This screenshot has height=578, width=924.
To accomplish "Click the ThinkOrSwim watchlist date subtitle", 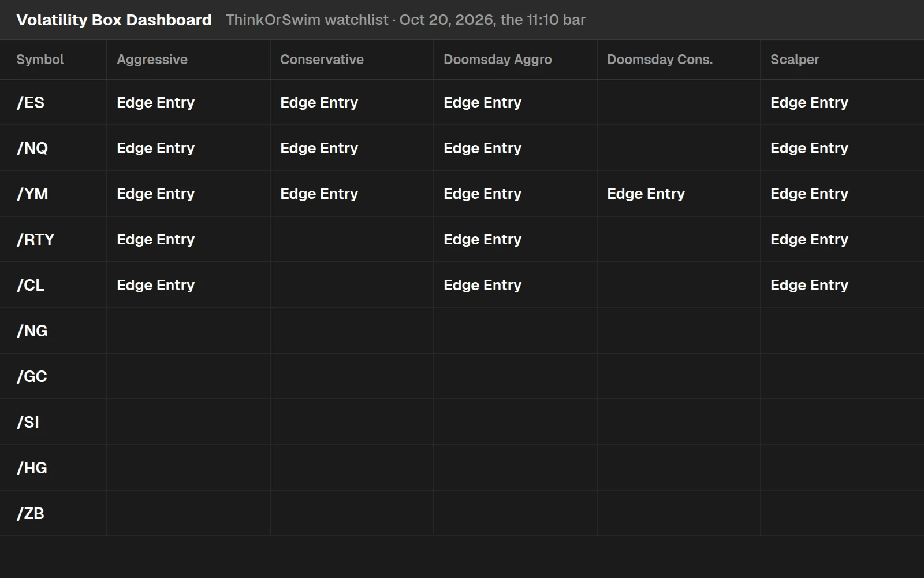I will [405, 20].
